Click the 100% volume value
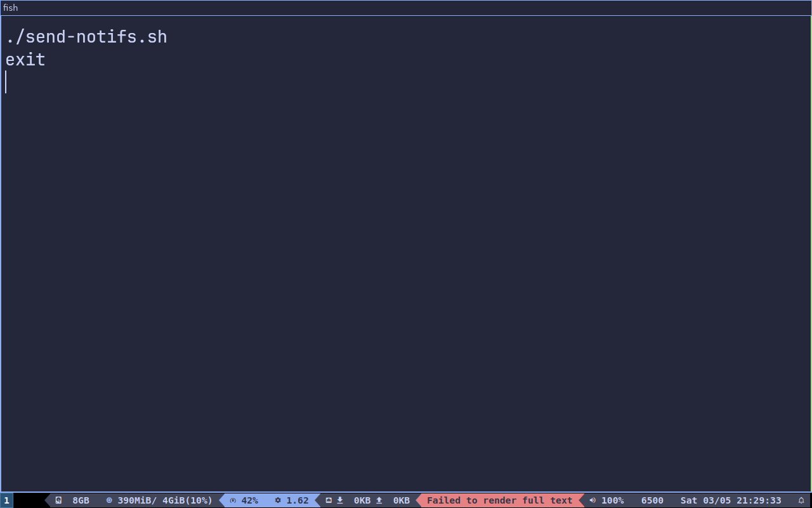This screenshot has height=508, width=812. pyautogui.click(x=612, y=500)
